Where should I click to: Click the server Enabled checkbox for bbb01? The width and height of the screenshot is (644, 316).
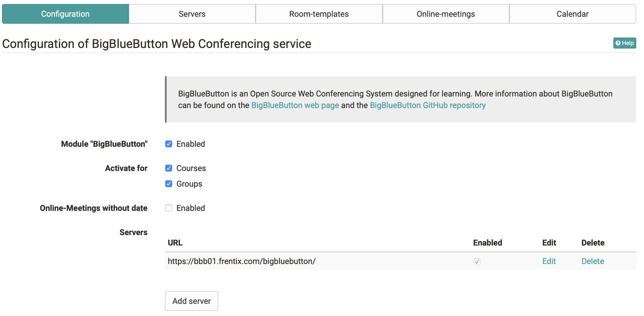477,261
